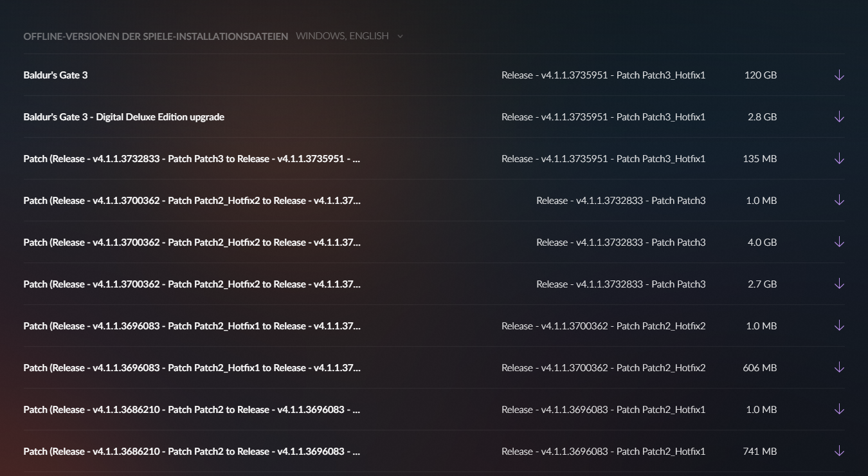Viewport: 868px width, 476px height.
Task: Click the "606 MB" file size
Action: (760, 368)
